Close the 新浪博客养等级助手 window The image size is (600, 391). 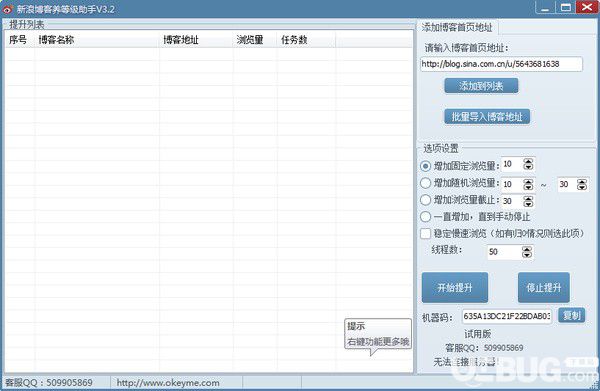(587, 8)
